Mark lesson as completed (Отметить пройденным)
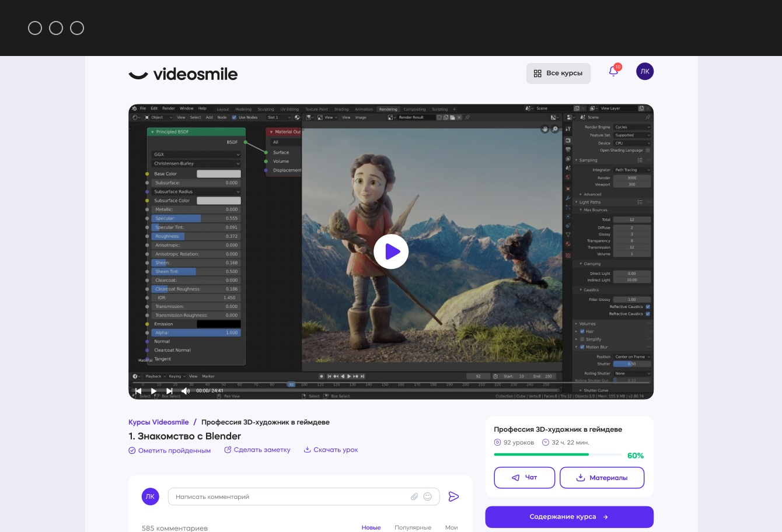Screen dimensions: 782x532 169,450
